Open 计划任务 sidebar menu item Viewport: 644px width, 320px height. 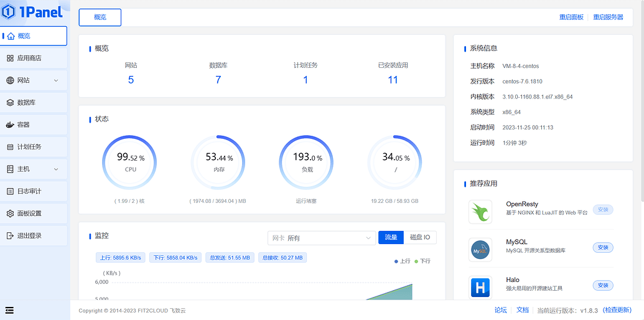(x=34, y=147)
